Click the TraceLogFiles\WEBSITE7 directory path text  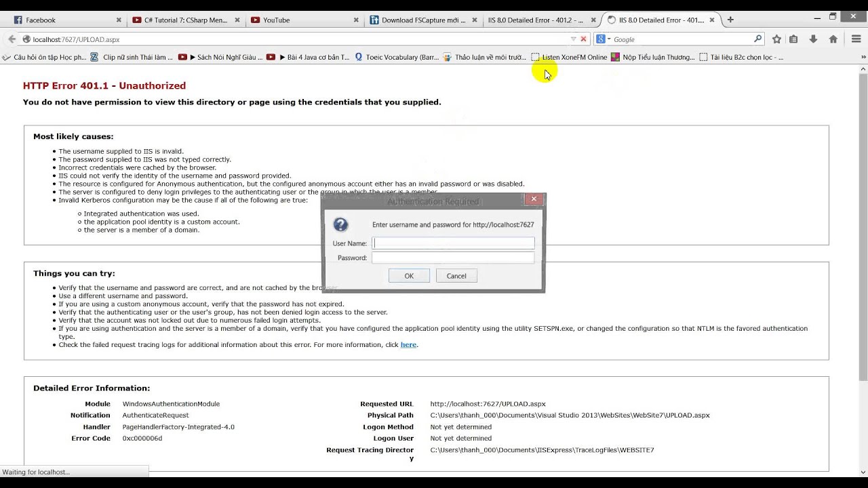click(x=542, y=450)
